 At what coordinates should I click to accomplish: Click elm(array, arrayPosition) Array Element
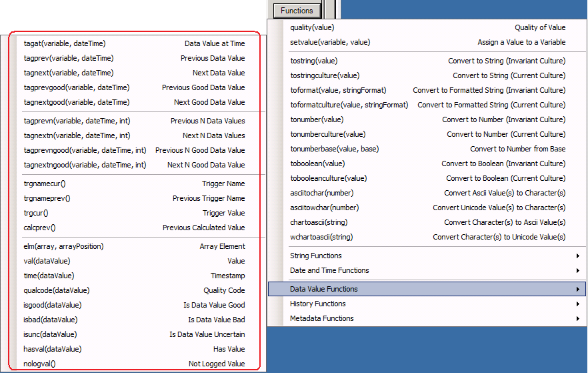[x=133, y=247]
